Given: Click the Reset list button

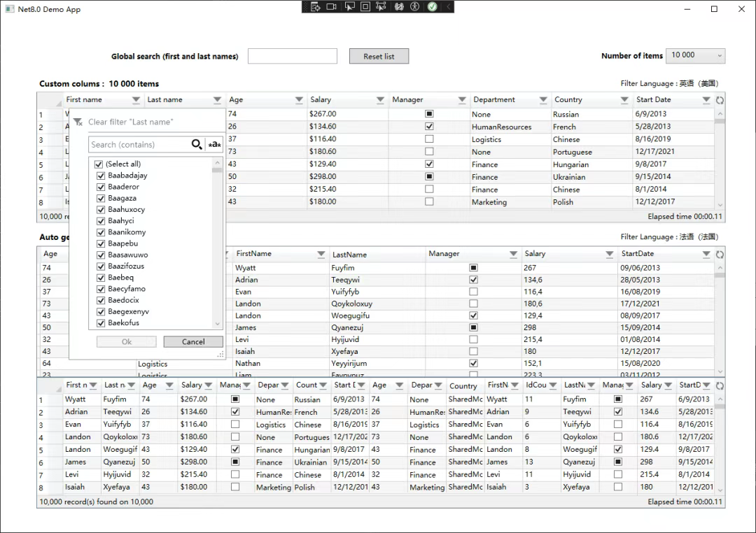Looking at the screenshot, I should (x=379, y=56).
